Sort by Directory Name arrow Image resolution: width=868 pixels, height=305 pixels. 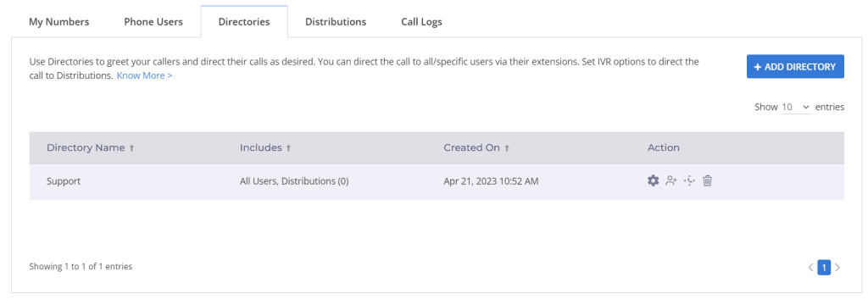tap(131, 148)
